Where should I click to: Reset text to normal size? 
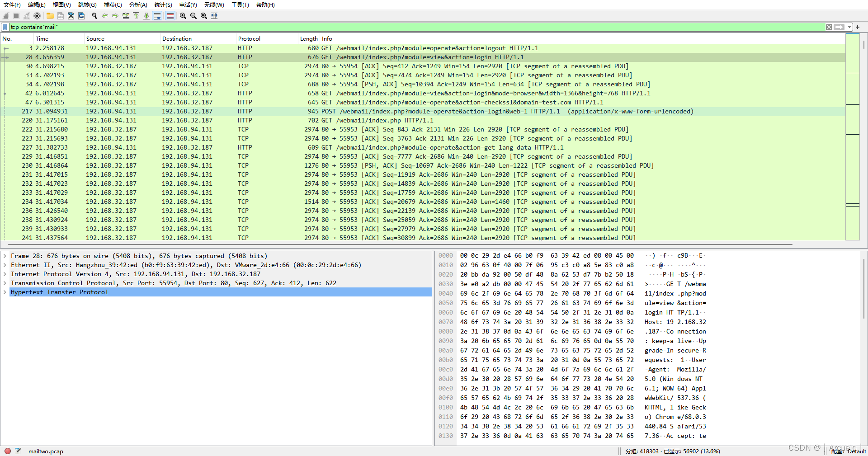204,16
